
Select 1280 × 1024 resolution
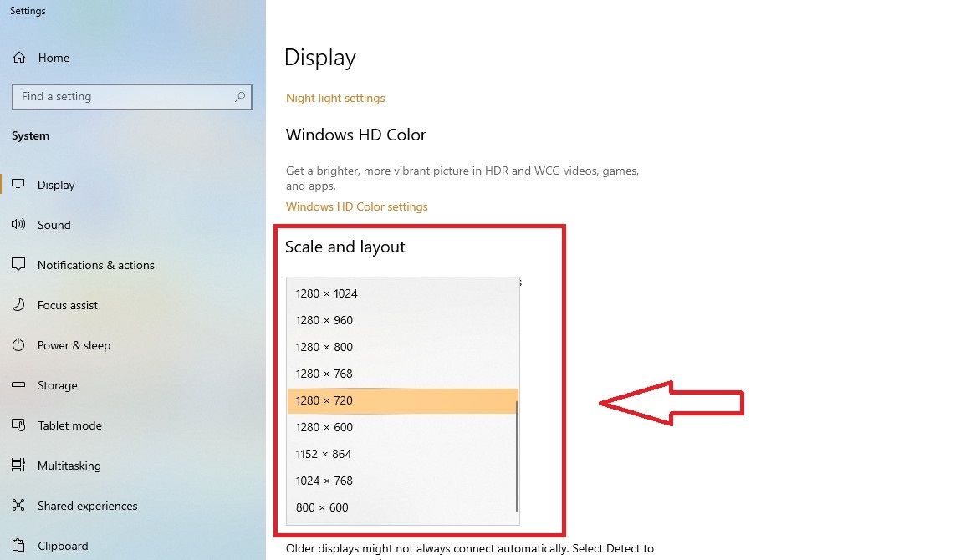(x=402, y=293)
